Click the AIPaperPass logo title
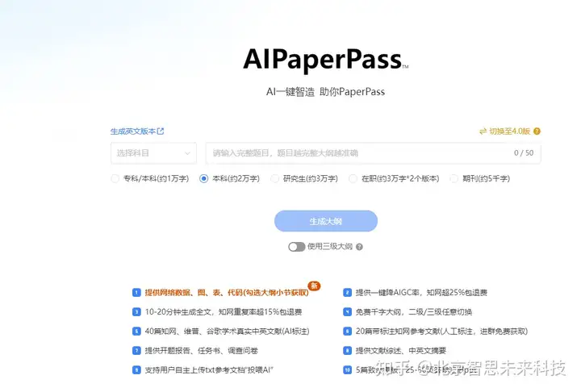Screen dimensions: 581x392 pyautogui.click(x=325, y=59)
